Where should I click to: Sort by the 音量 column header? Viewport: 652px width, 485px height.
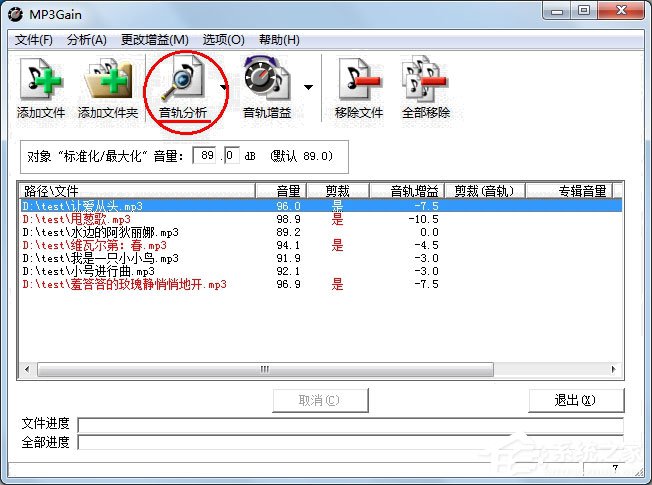(x=281, y=191)
